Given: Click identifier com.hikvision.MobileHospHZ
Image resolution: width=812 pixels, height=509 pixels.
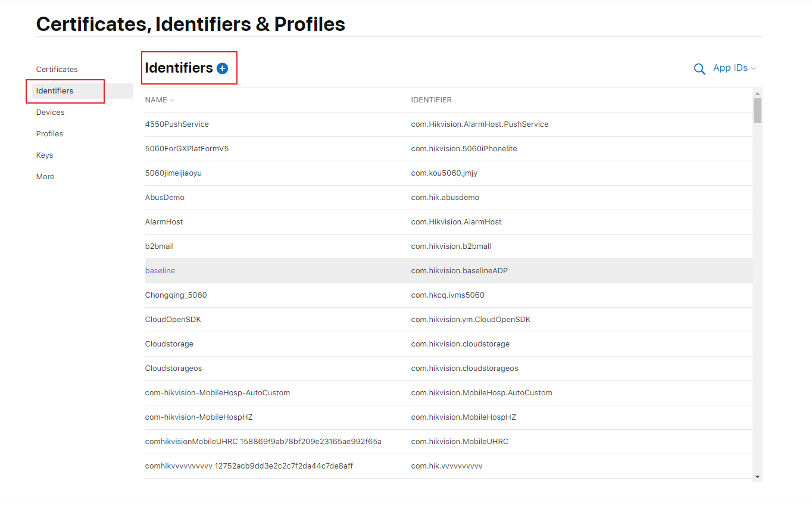Looking at the screenshot, I should click(464, 417).
